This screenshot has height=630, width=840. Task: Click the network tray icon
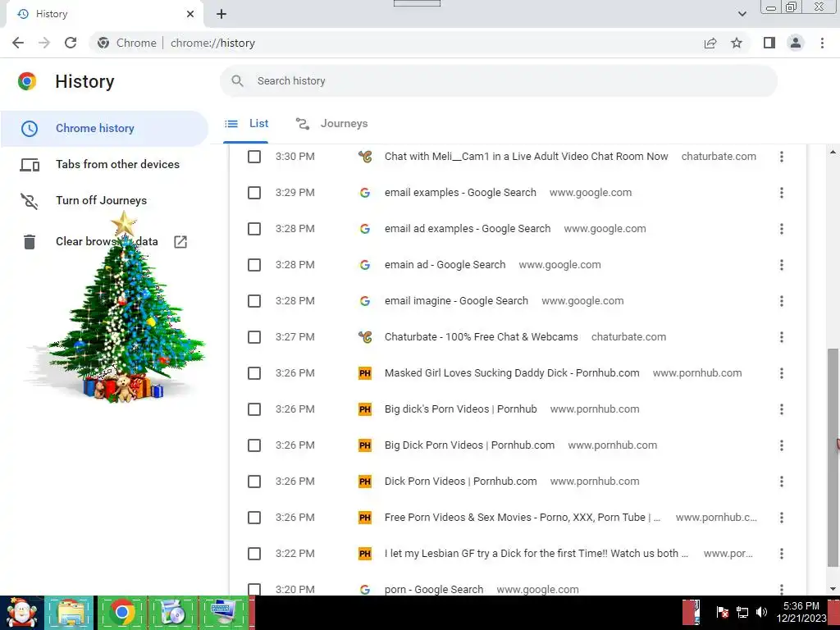pyautogui.click(x=742, y=612)
